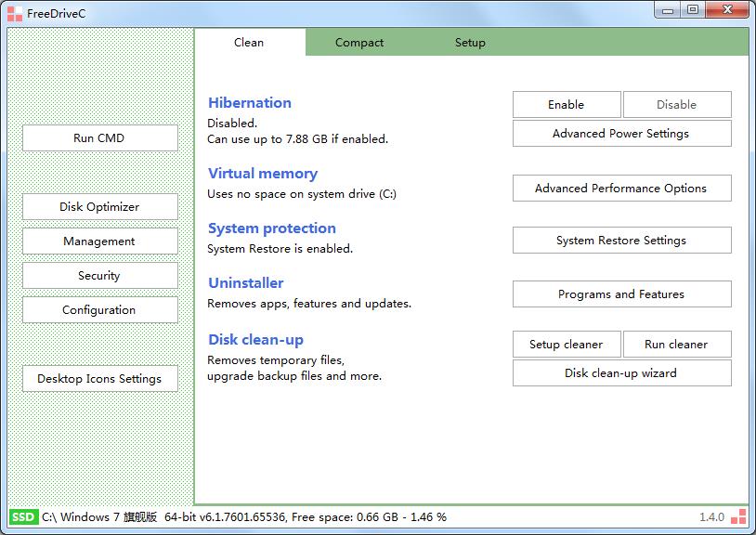Open Desktop Icons Settings
756x535 pixels.
pyautogui.click(x=99, y=379)
